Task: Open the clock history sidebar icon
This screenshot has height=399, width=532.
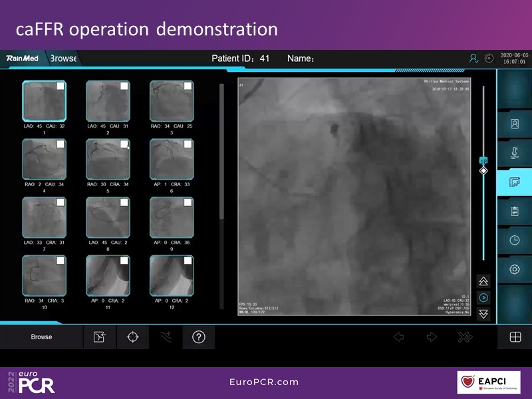Action: (514, 240)
